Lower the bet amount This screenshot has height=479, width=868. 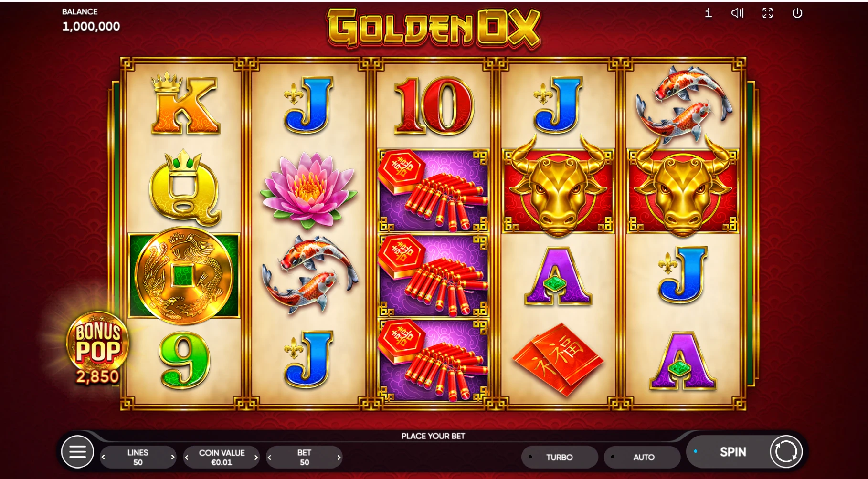pos(270,457)
